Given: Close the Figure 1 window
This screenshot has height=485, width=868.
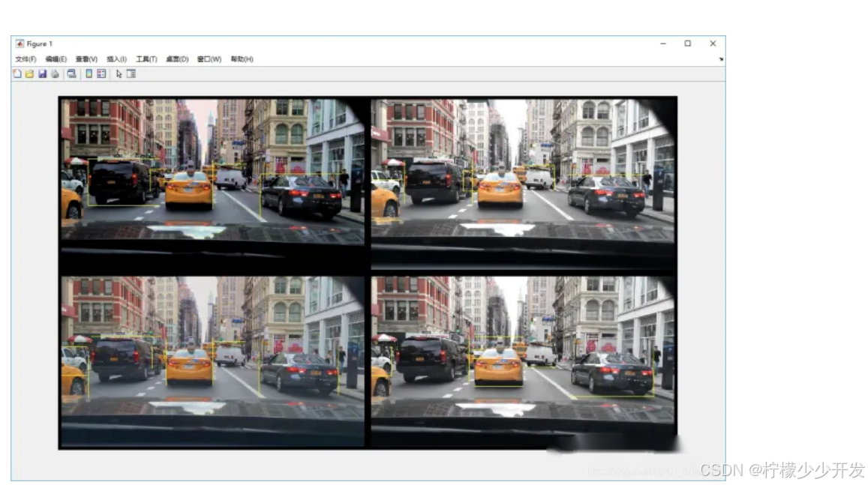Looking at the screenshot, I should tap(713, 43).
